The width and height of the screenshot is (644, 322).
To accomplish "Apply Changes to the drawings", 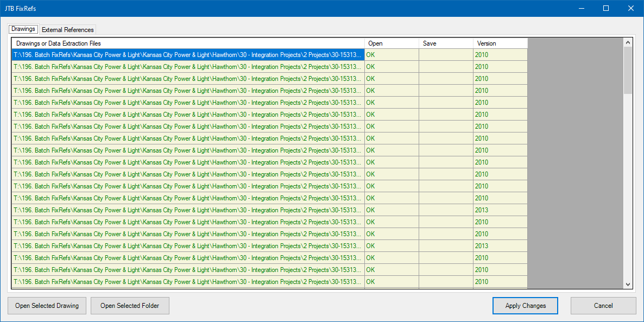I will click(x=525, y=306).
